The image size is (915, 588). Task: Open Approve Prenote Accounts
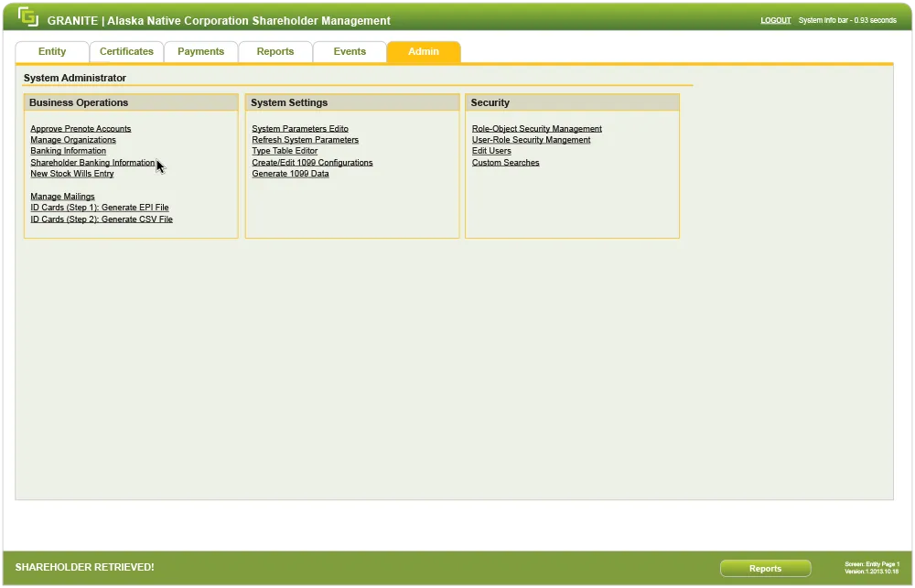click(x=81, y=129)
